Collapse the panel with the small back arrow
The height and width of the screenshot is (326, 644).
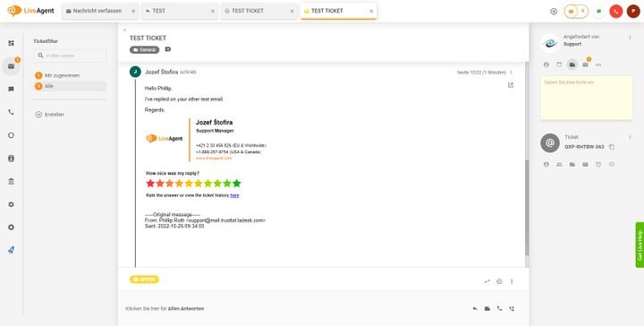[x=124, y=30]
